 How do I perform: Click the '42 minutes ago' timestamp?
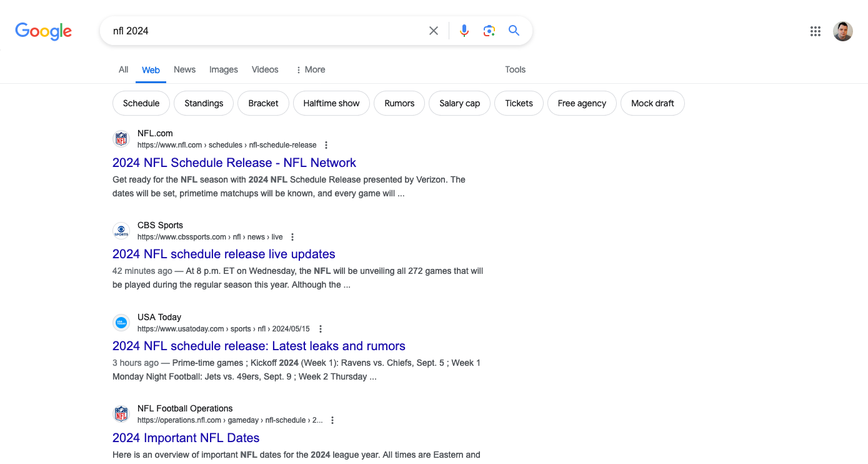pos(142,271)
